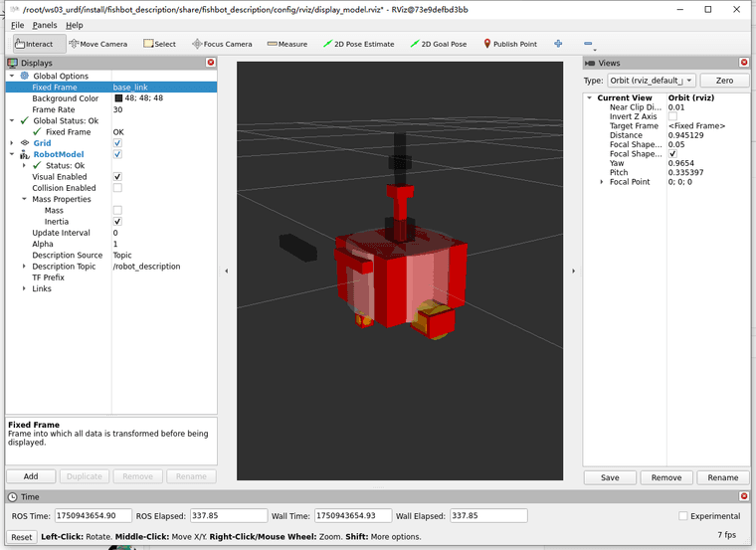Collapse the Global Options tree

tap(12, 76)
